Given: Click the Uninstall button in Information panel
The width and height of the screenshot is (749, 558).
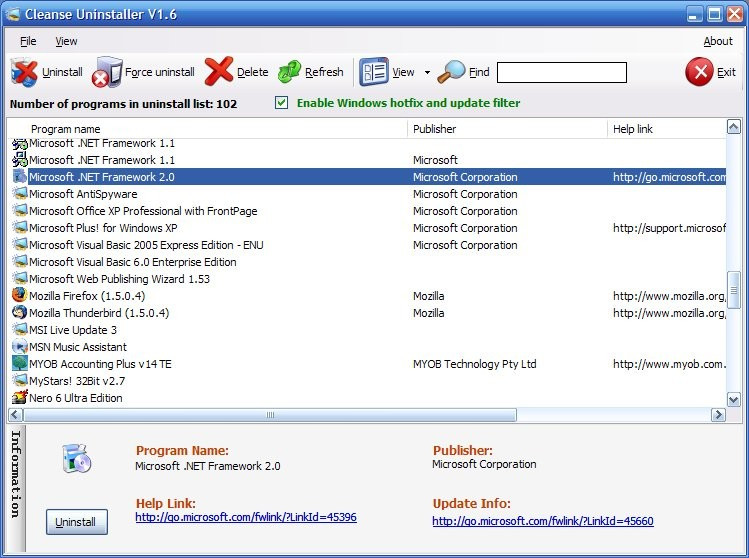Looking at the screenshot, I should point(76,522).
